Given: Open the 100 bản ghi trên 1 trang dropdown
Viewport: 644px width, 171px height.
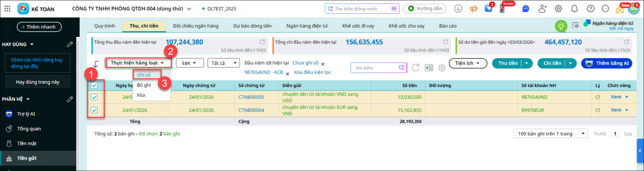Looking at the screenshot, I should pyautogui.click(x=550, y=134).
